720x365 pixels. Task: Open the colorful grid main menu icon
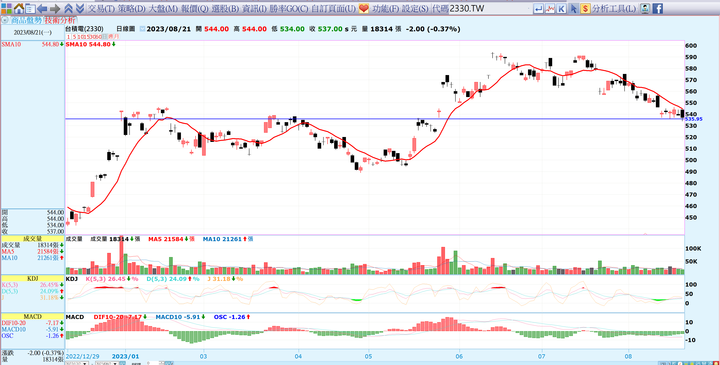tap(6, 8)
